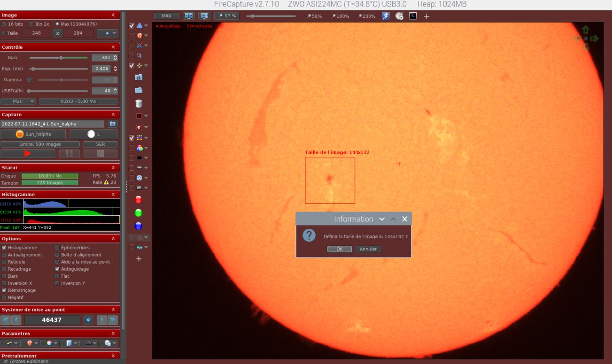Viewport: 612px width, 364px height.
Task: Step the focuser one notch forward
Action: pos(101,320)
